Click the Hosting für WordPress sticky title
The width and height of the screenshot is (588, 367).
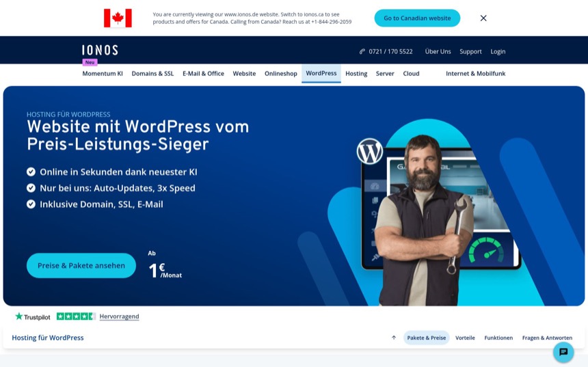[48, 338]
